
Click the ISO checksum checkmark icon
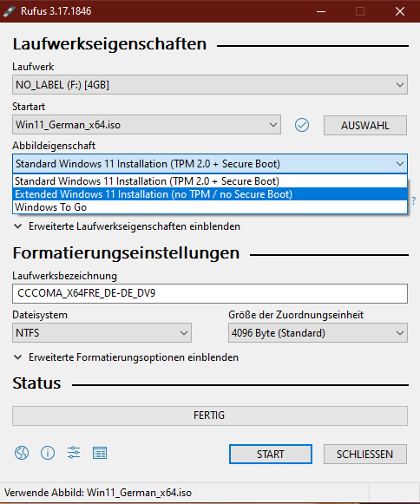coord(302,125)
